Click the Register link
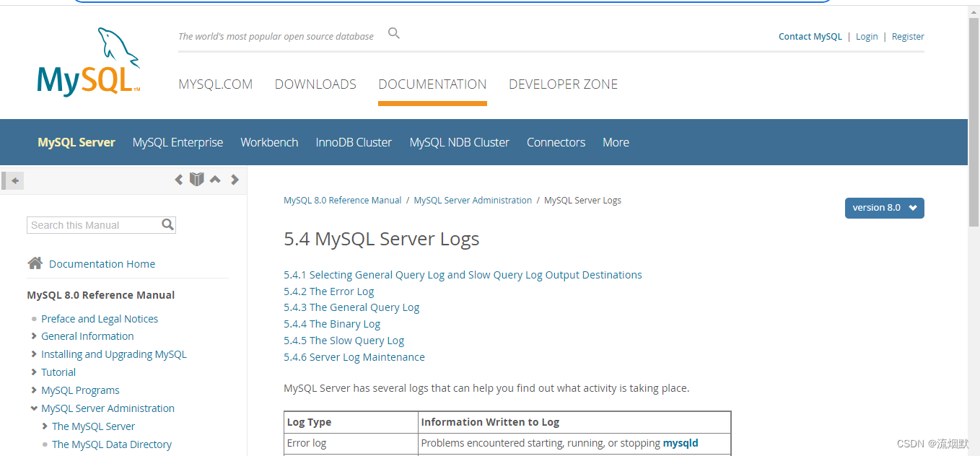This screenshot has width=980, height=456. coord(908,36)
